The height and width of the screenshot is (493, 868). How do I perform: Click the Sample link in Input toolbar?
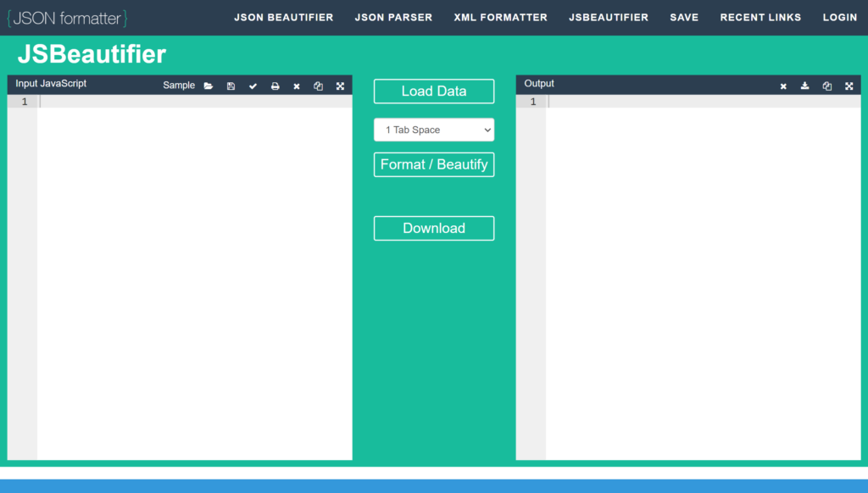[x=179, y=86]
